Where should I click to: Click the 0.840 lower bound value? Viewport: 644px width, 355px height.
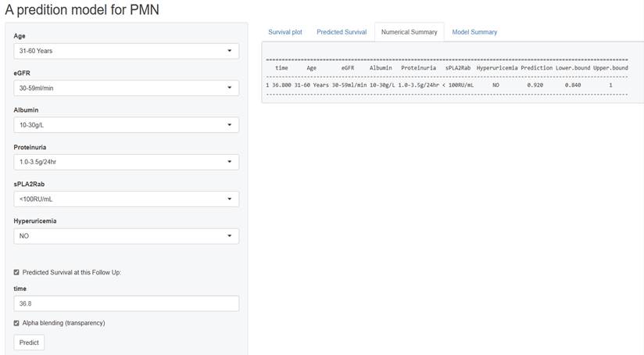point(573,84)
